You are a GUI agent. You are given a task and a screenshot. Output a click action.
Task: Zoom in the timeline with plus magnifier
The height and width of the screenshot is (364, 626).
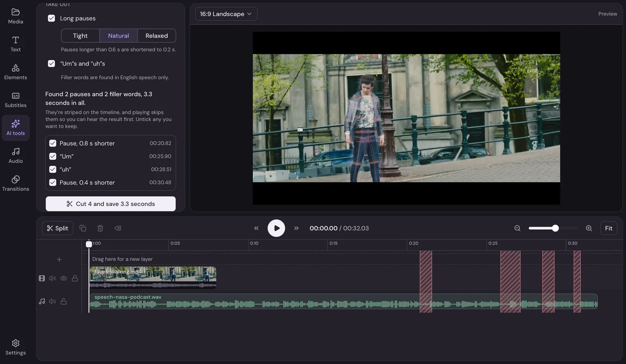click(589, 228)
